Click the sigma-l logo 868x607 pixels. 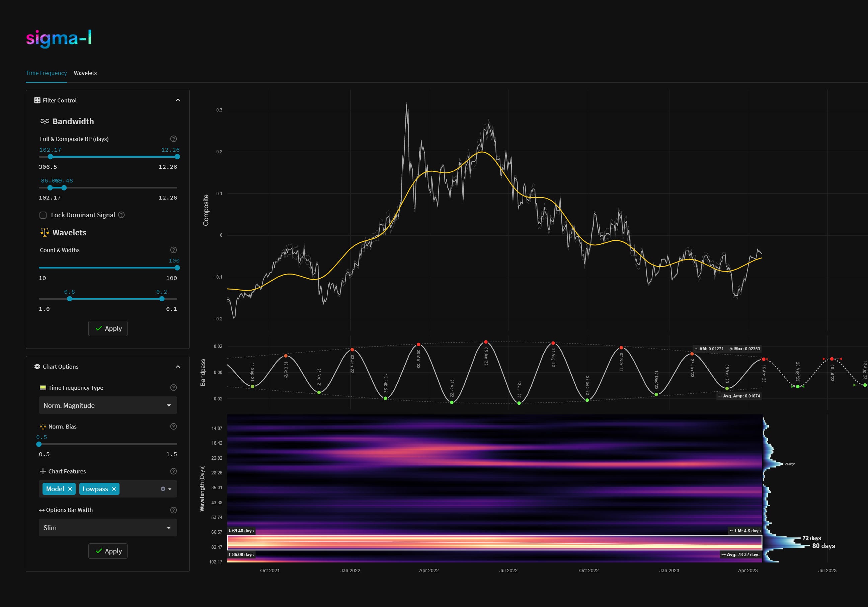pos(59,39)
